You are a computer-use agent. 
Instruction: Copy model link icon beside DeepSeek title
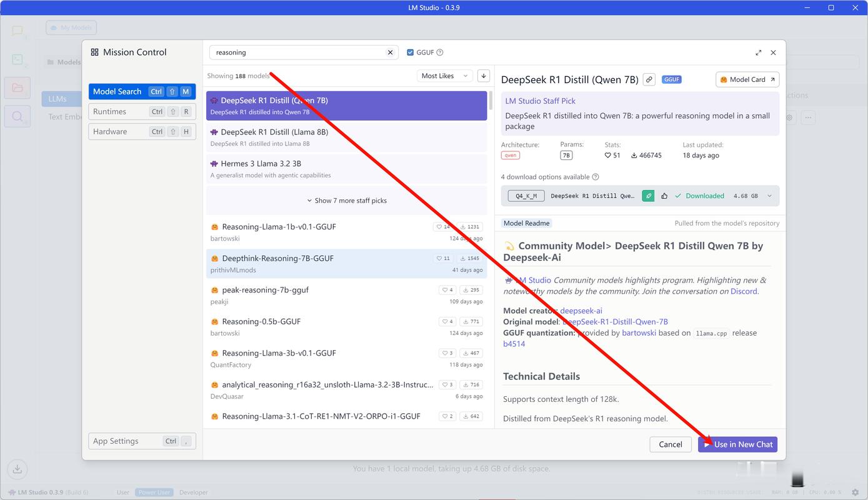[x=649, y=79]
